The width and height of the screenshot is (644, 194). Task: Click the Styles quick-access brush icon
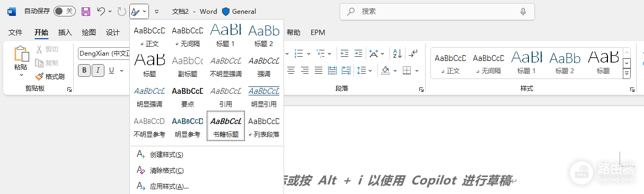point(136,11)
